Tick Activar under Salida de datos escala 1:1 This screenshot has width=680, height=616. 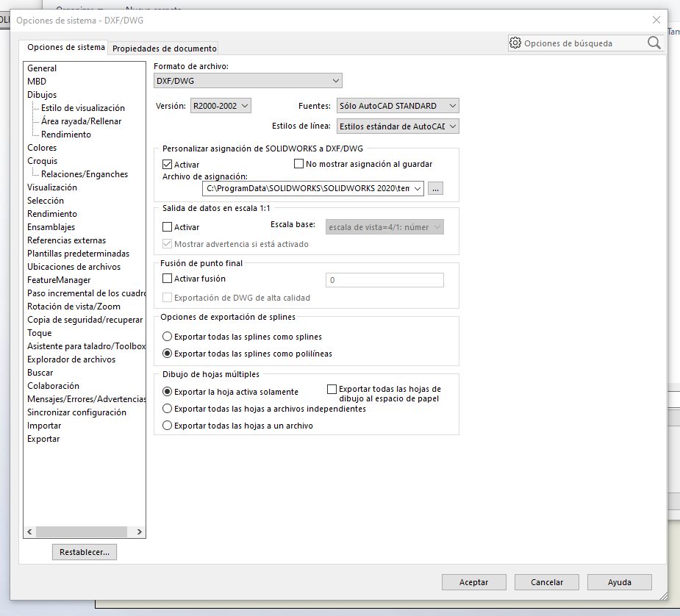167,226
